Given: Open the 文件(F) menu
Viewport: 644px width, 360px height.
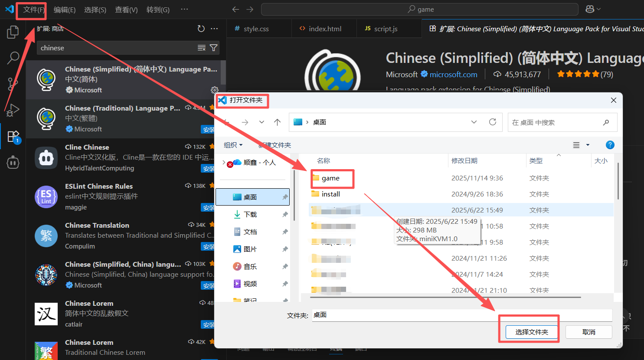Looking at the screenshot, I should tap(34, 10).
